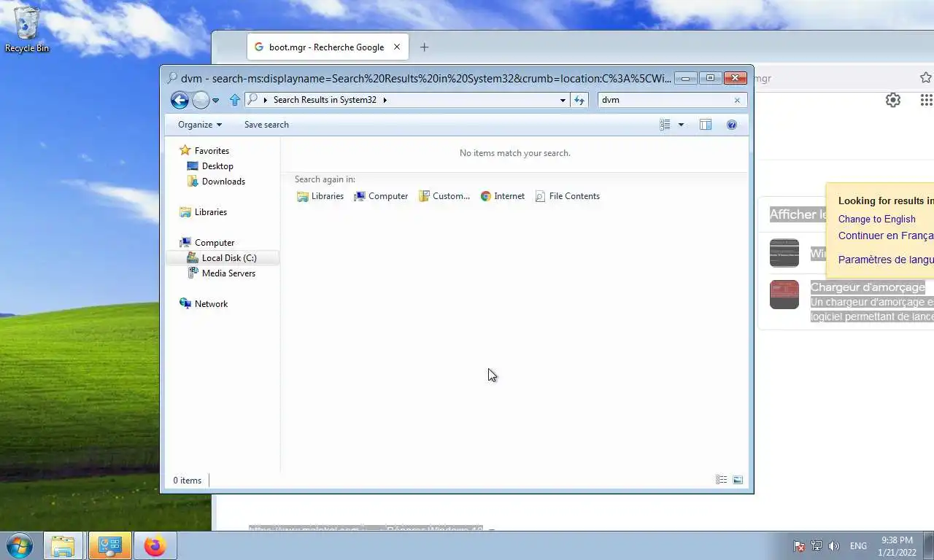Go back with Explorer's Back arrow
This screenshot has width=934, height=560.
coord(180,100)
